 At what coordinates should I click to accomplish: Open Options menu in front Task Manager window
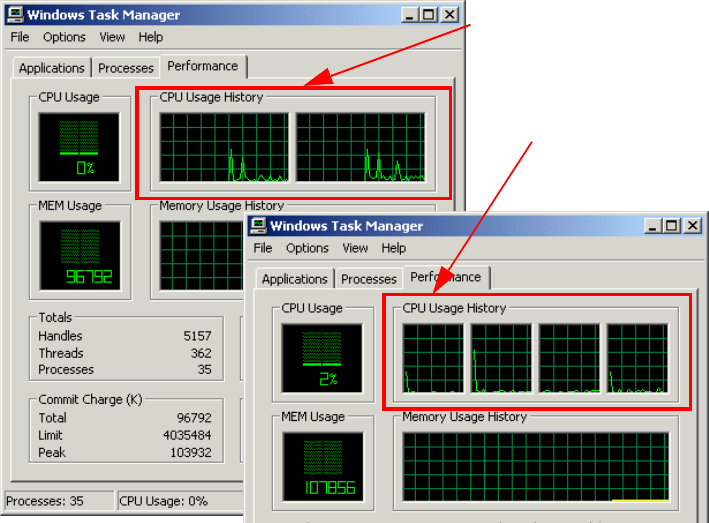(x=307, y=248)
